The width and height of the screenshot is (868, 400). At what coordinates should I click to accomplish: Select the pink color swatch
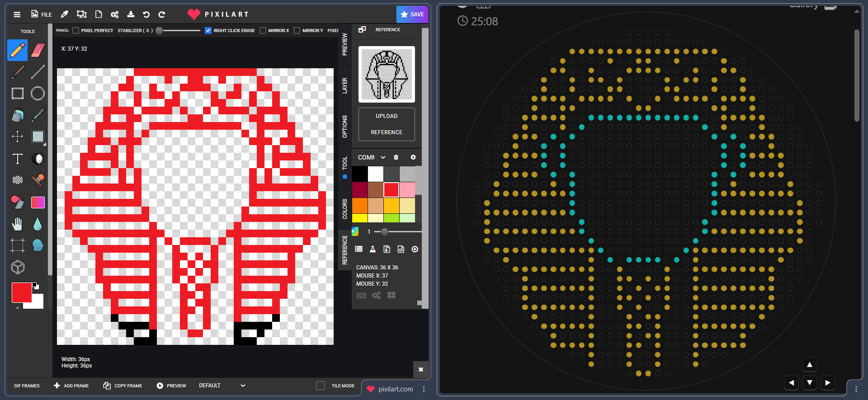click(x=407, y=190)
